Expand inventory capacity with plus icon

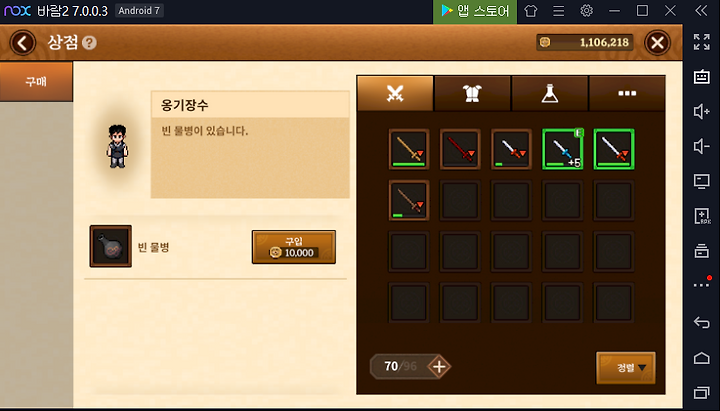click(439, 366)
